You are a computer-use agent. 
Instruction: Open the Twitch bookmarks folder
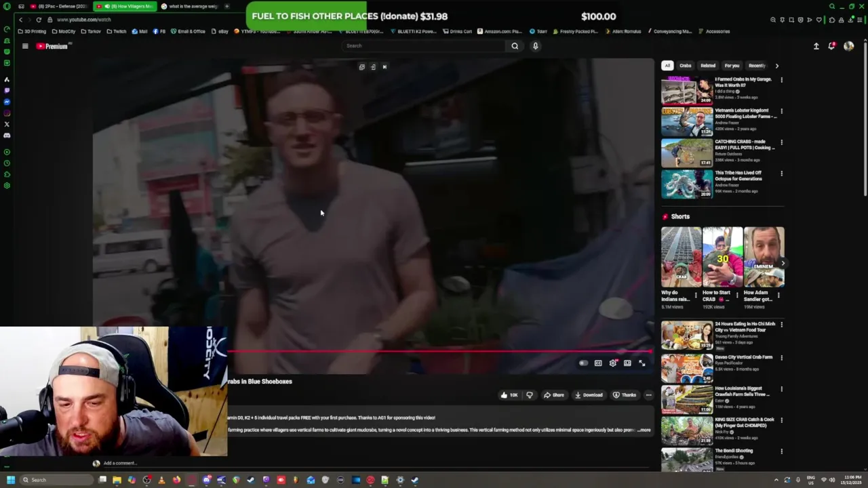[117, 31]
